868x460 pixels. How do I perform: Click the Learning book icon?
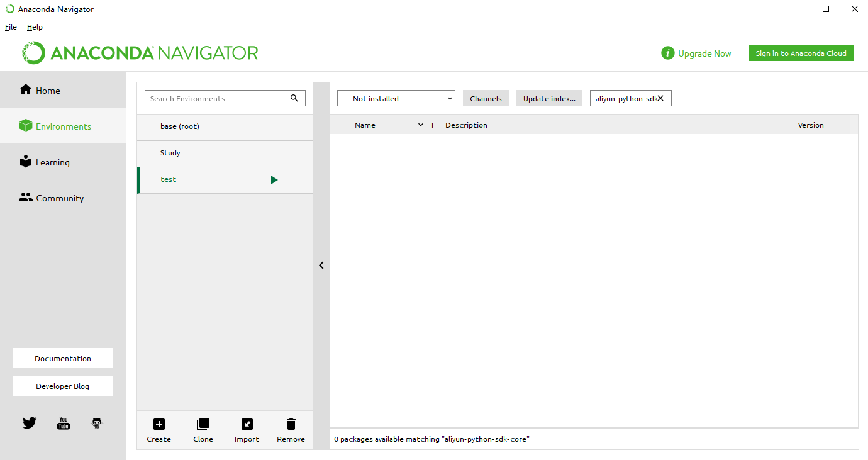click(26, 161)
